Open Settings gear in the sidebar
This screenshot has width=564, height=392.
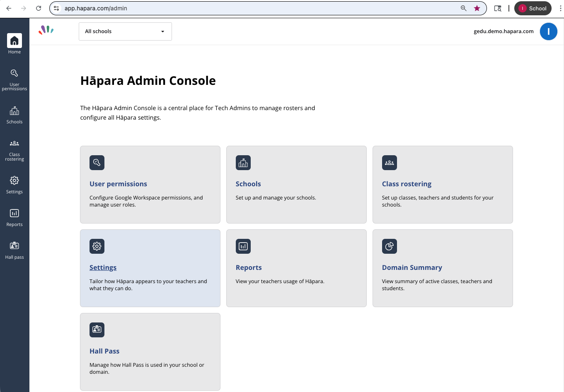click(x=15, y=185)
